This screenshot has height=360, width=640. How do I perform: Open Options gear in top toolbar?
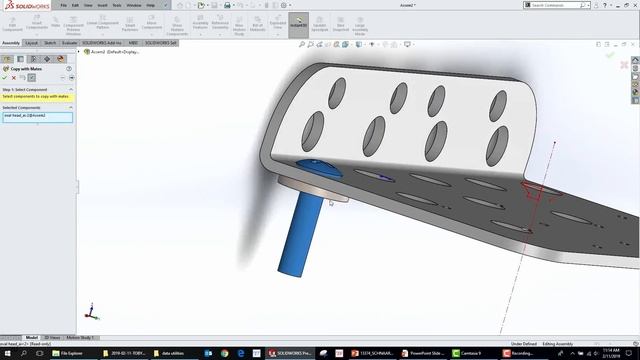[284, 5]
